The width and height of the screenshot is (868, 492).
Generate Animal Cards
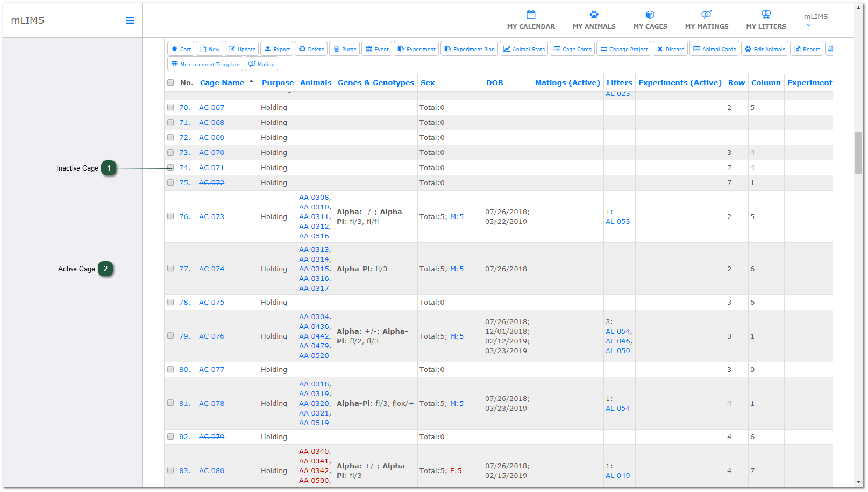[714, 49]
